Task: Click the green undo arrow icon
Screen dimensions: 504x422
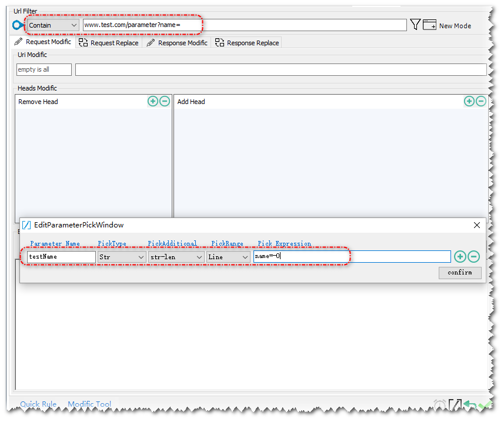Action: (470, 404)
